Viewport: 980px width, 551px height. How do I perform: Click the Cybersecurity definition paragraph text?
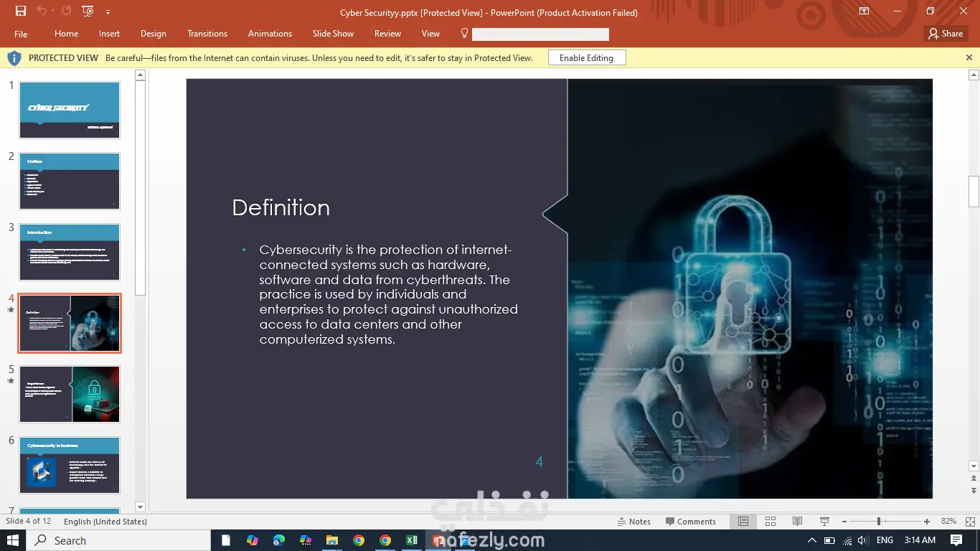point(388,294)
